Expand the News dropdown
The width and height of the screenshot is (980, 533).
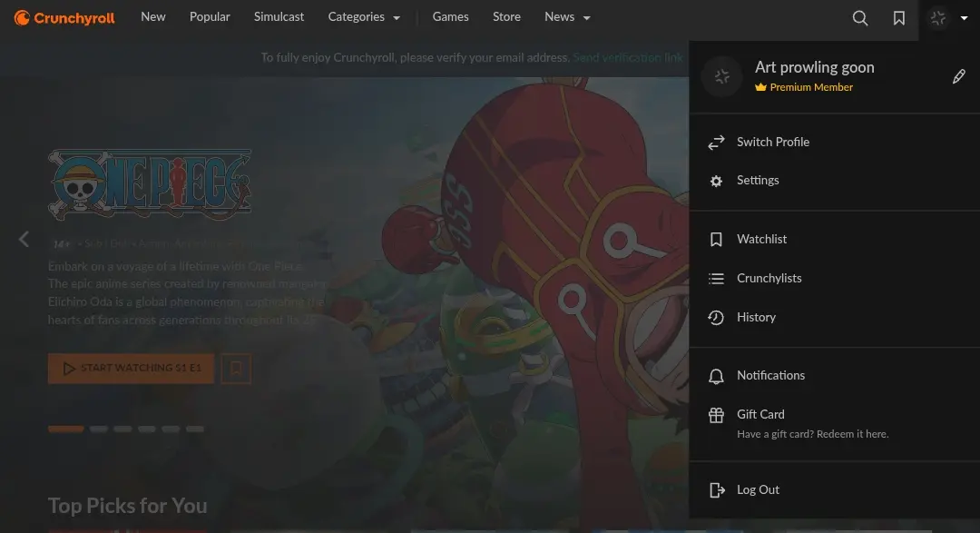[x=567, y=17]
